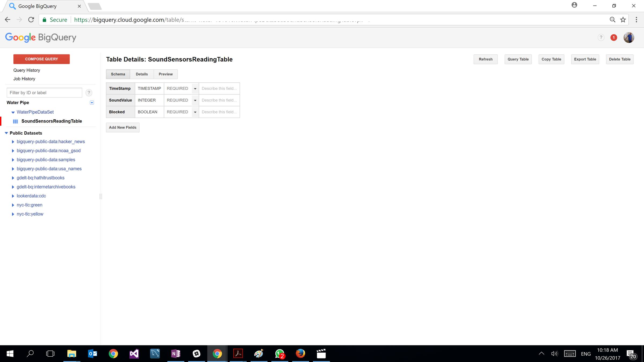Open the TimeStamp field mode dropdown

[x=195, y=88]
